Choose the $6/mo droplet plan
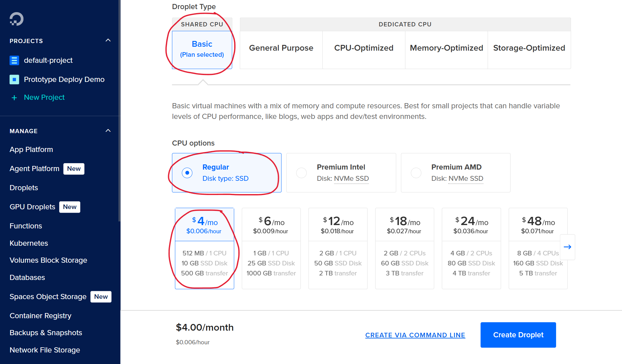 click(x=271, y=248)
